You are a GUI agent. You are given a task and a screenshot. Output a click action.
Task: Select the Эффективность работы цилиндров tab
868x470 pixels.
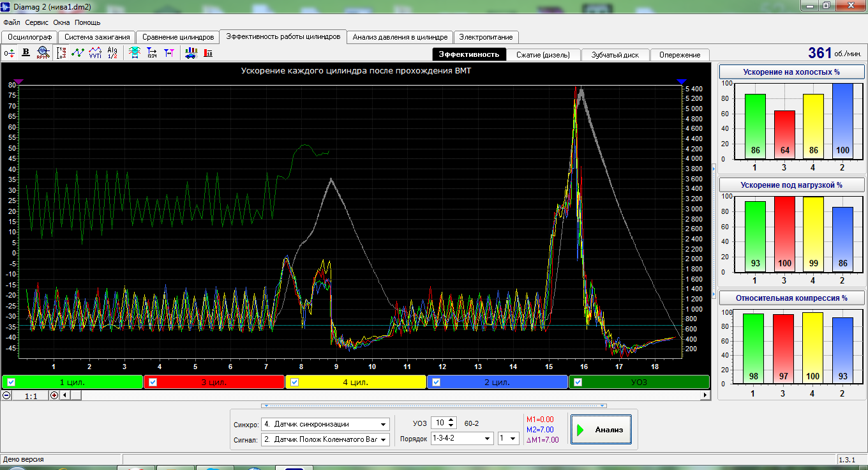point(283,36)
